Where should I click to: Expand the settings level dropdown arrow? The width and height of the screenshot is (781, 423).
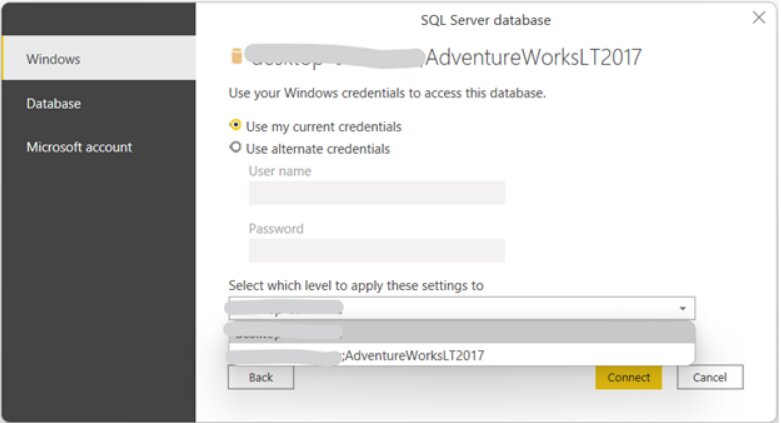click(x=682, y=308)
